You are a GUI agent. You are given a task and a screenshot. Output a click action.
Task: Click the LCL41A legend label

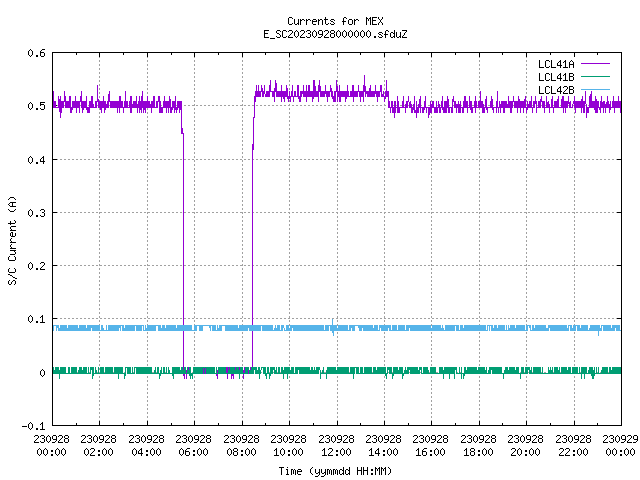pyautogui.click(x=556, y=64)
